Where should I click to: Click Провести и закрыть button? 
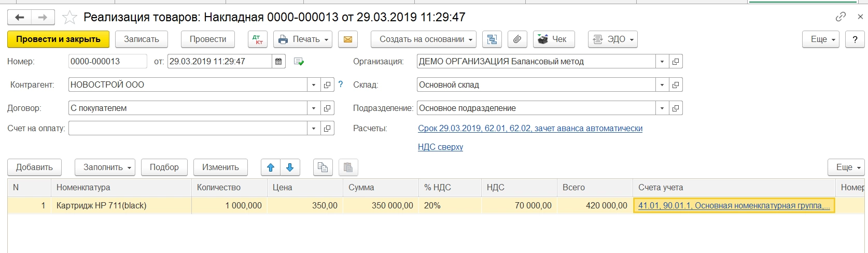pos(58,39)
